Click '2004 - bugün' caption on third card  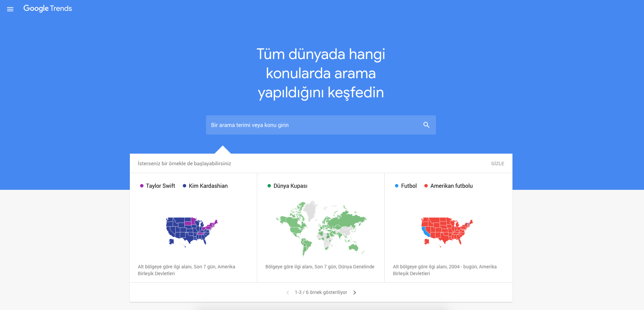click(445, 270)
